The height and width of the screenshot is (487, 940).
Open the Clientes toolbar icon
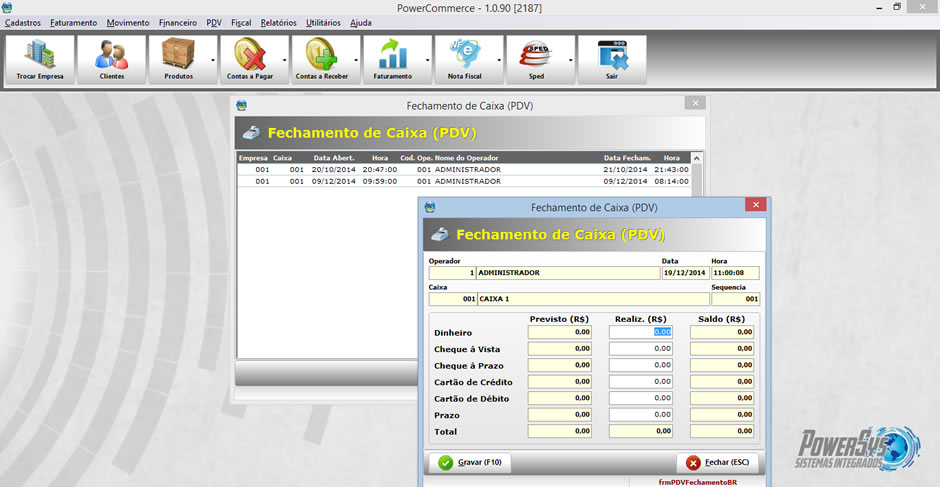point(112,59)
